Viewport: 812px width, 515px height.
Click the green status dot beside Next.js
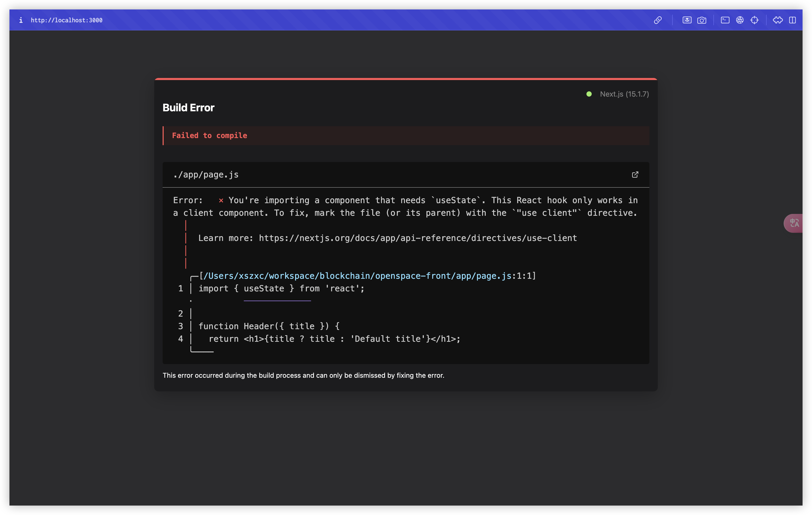pyautogui.click(x=589, y=94)
